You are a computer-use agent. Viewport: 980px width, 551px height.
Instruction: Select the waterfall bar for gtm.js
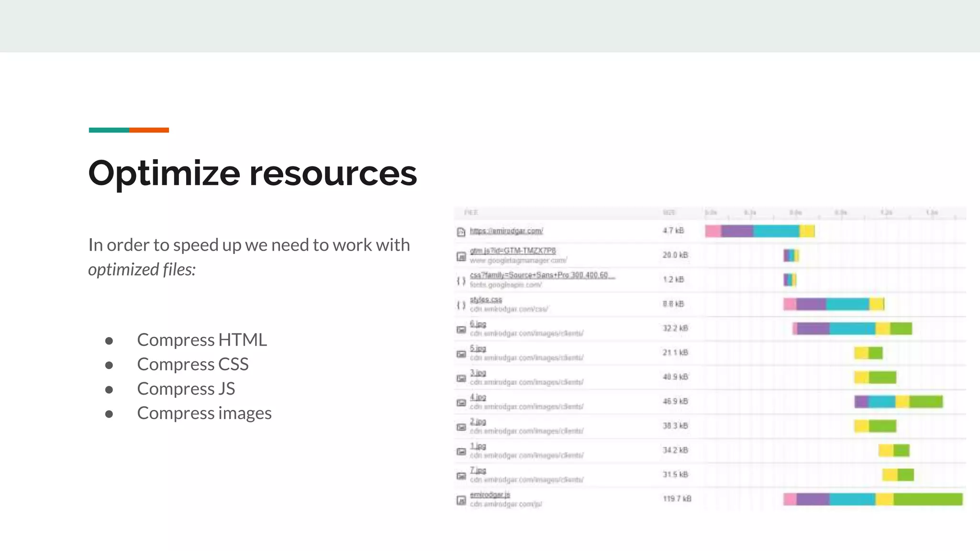791,256
